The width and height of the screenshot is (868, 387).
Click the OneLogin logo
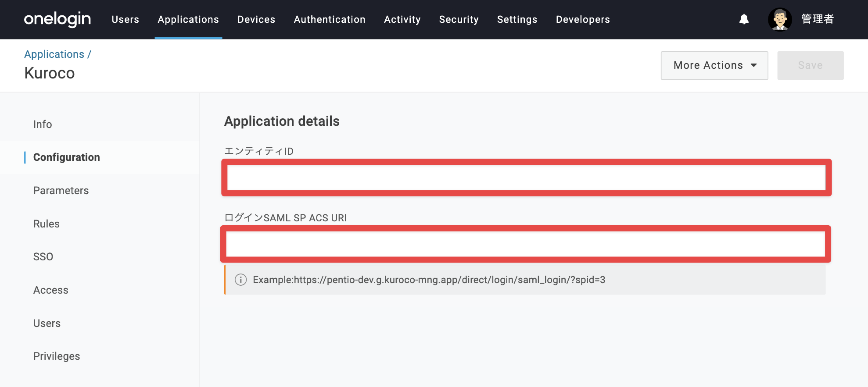(x=57, y=19)
